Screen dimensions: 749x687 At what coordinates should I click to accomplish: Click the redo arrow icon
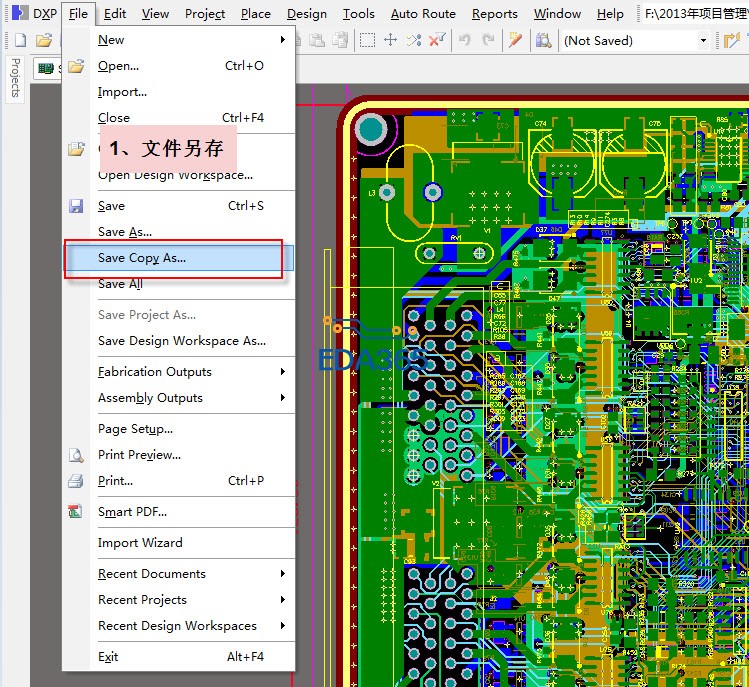click(x=488, y=41)
